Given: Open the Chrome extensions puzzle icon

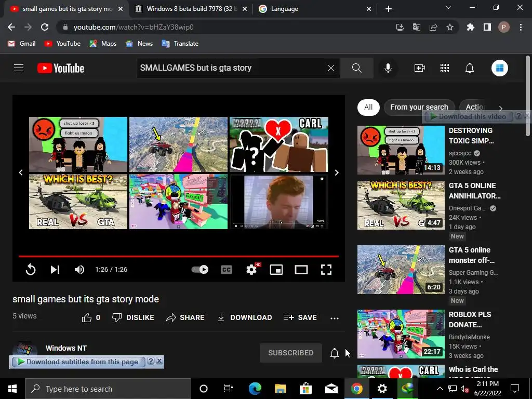Looking at the screenshot, I should [471, 27].
